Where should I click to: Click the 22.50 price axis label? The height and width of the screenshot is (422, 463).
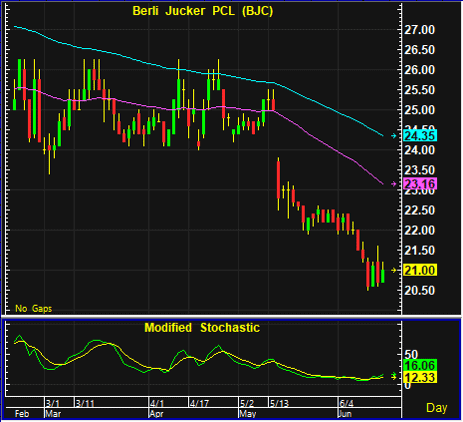pyautogui.click(x=419, y=210)
